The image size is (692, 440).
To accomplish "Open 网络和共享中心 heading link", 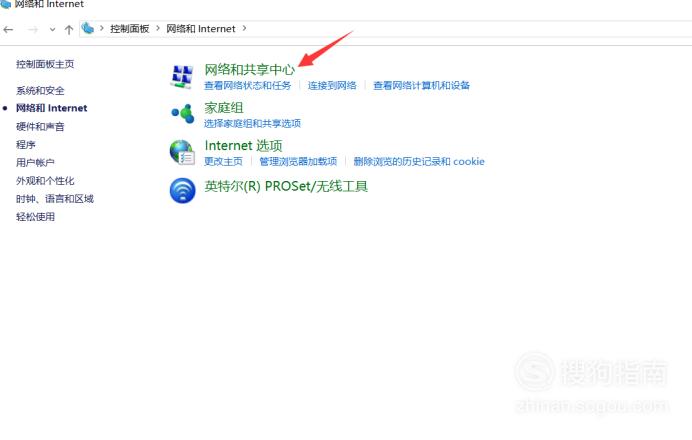I will pos(249,69).
